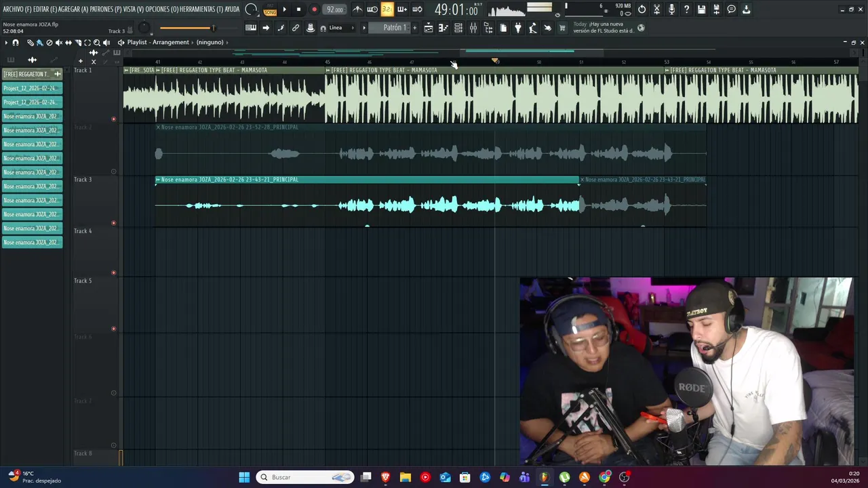Screen dimensions: 868x488
Task: Select the Playlist paint brush tool
Action: (39, 43)
